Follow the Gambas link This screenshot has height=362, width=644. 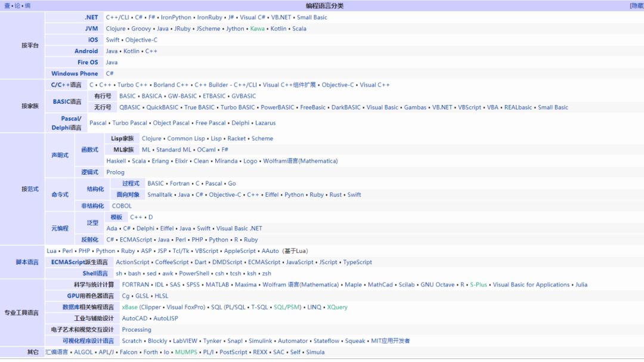click(x=415, y=107)
